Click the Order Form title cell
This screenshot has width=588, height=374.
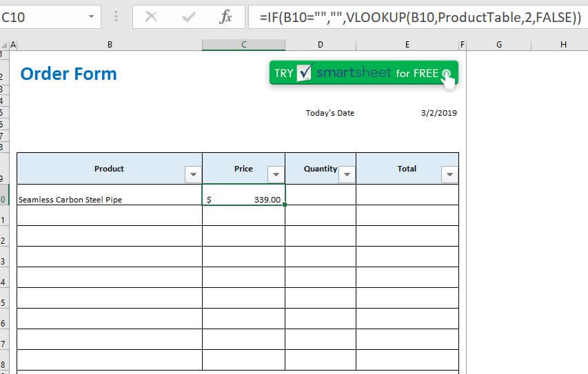click(69, 74)
